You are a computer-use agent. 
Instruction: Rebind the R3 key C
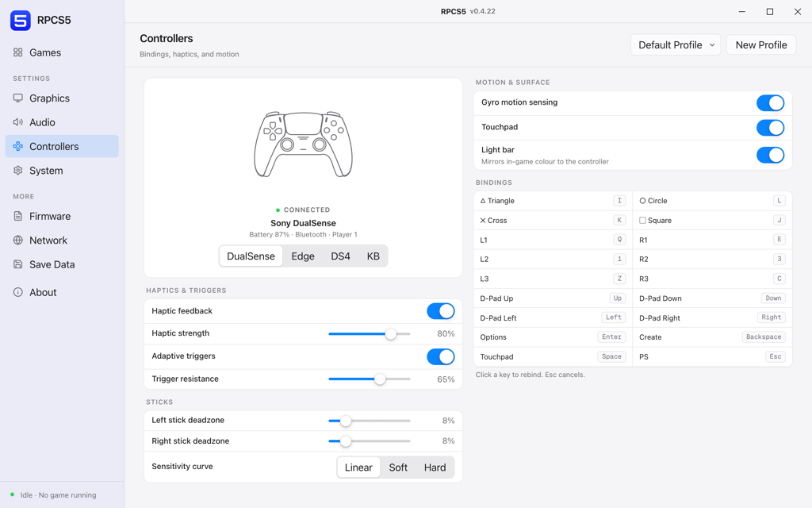(779, 279)
